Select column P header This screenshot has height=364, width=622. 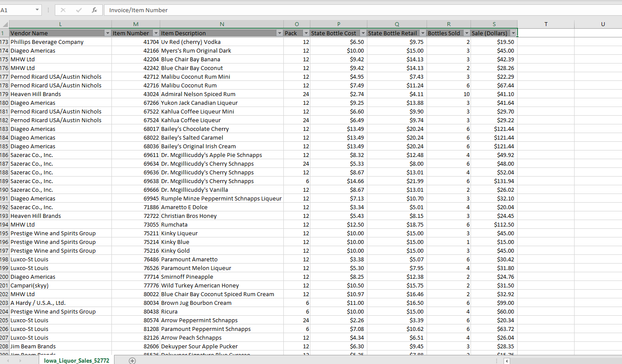[339, 24]
